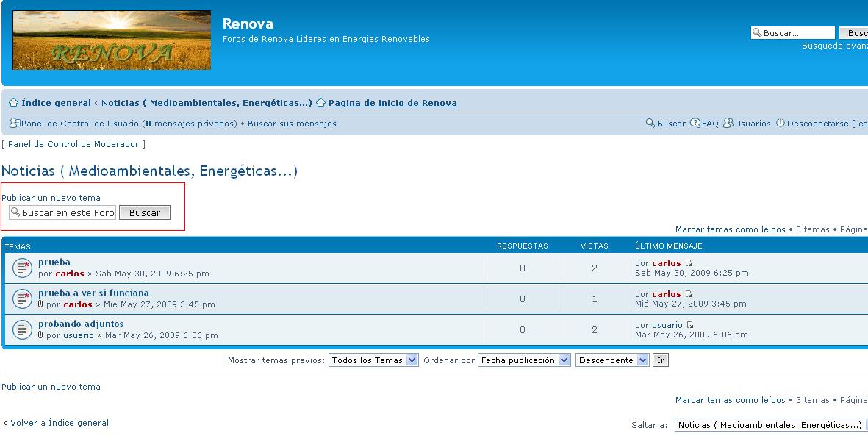Viewport: 868px width, 436px height.
Task: View latest post icon by carlos Sab May 30
Action: [x=689, y=264]
